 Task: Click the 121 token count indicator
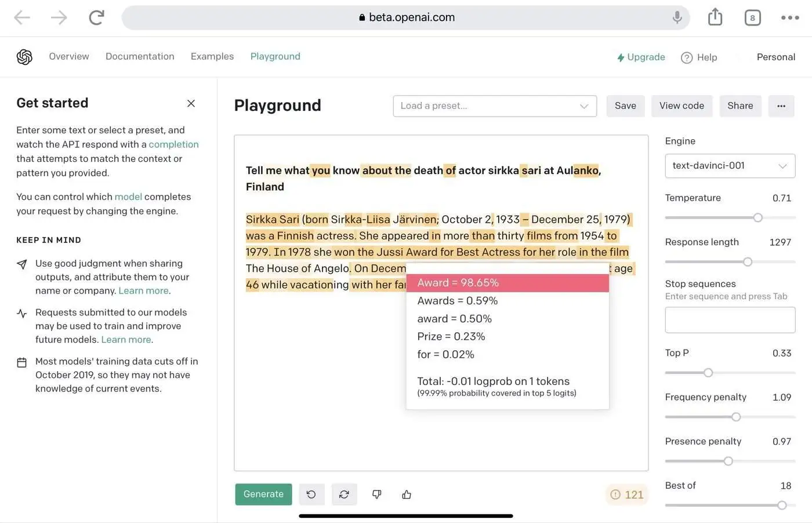point(626,495)
